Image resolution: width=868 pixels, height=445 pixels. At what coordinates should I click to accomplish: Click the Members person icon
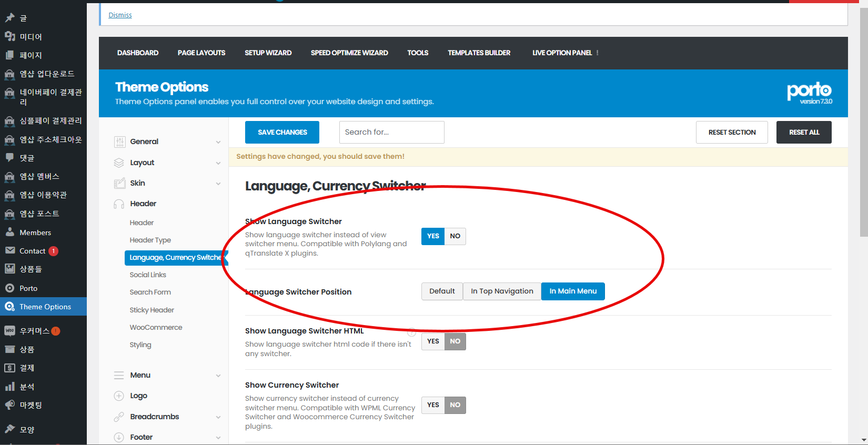(9, 232)
